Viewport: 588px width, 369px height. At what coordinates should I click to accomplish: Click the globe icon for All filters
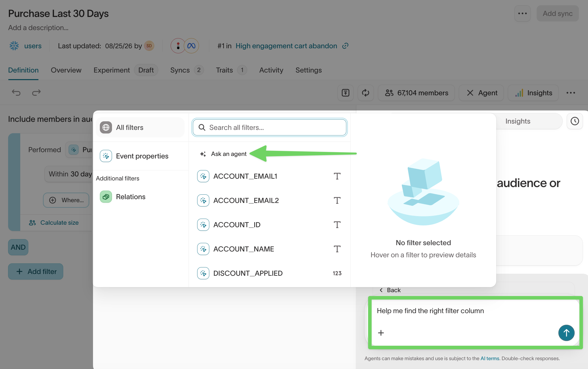pyautogui.click(x=106, y=127)
